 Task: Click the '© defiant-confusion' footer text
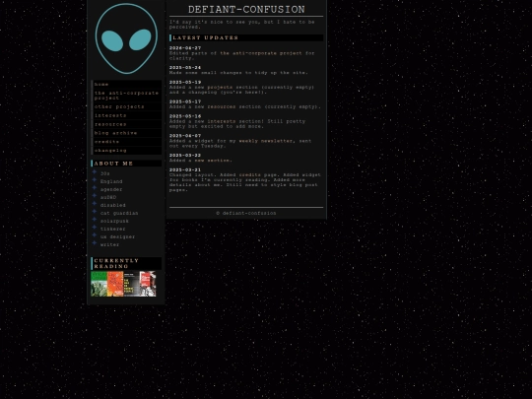pos(246,214)
